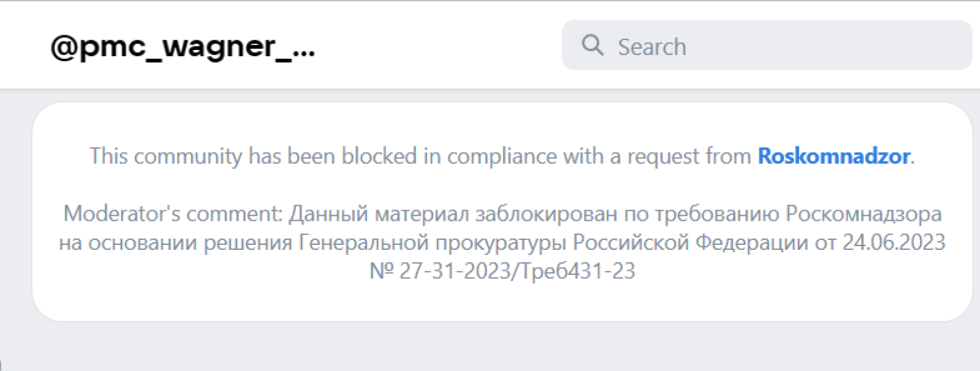
Task: Click the "Moderator's comment:" label
Action: tap(173, 214)
